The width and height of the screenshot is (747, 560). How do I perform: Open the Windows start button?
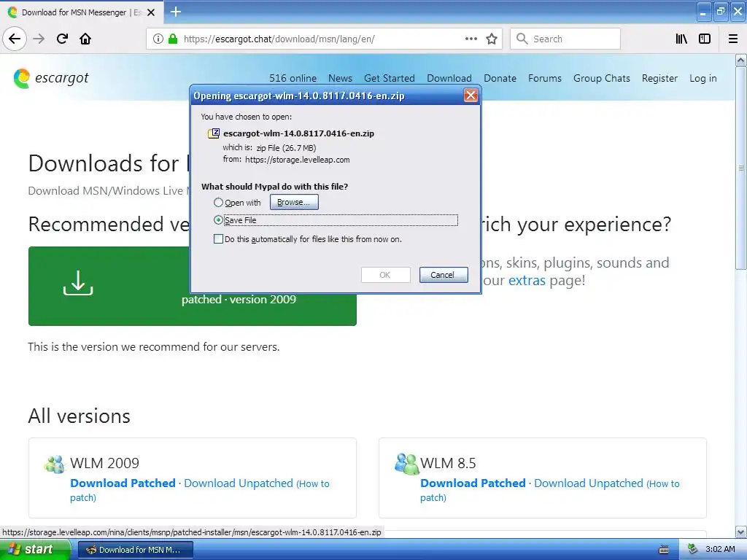pyautogui.click(x=35, y=550)
